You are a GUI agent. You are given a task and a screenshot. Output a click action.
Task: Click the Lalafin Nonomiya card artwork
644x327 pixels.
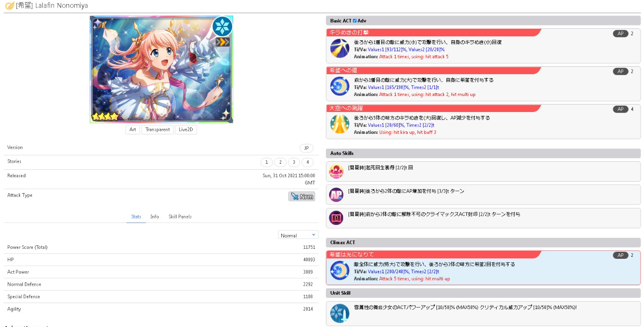(161, 70)
